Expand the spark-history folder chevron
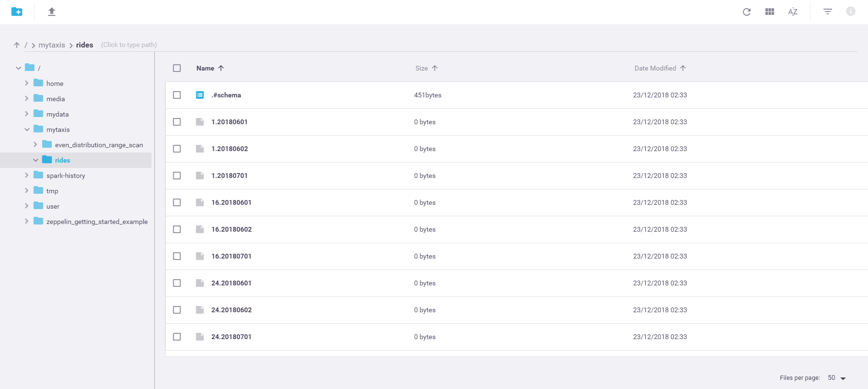This screenshot has width=868, height=389. pos(27,175)
